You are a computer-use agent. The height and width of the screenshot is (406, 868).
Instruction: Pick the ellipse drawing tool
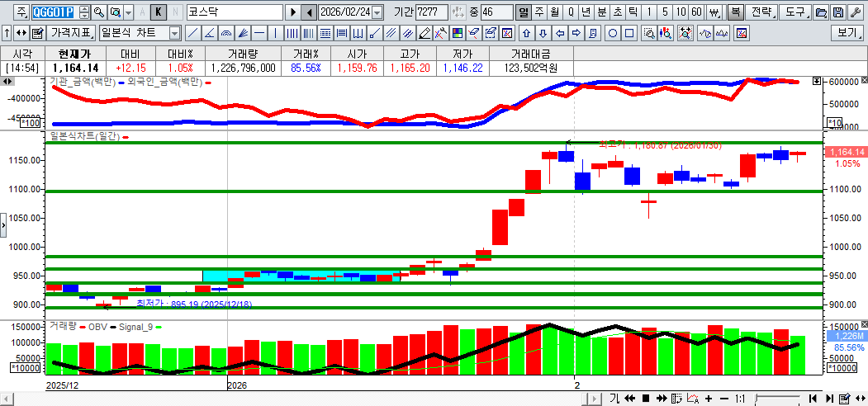614,33
